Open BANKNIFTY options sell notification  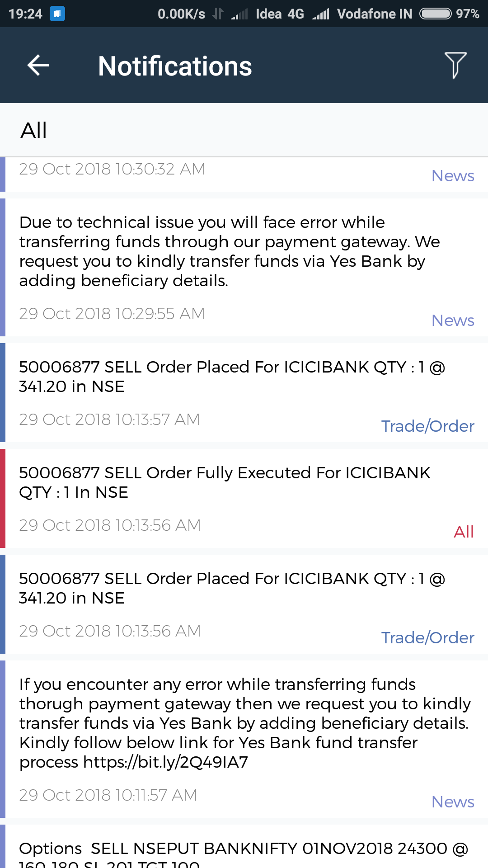[243, 853]
